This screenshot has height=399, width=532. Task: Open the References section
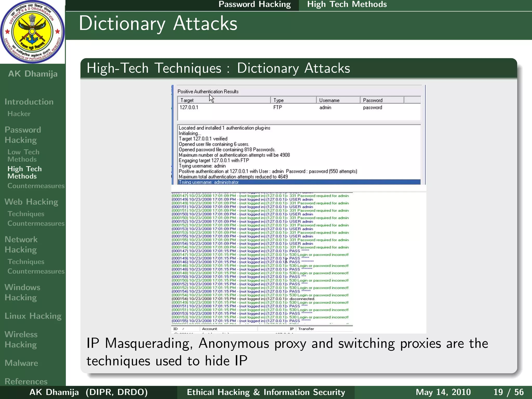tap(26, 381)
